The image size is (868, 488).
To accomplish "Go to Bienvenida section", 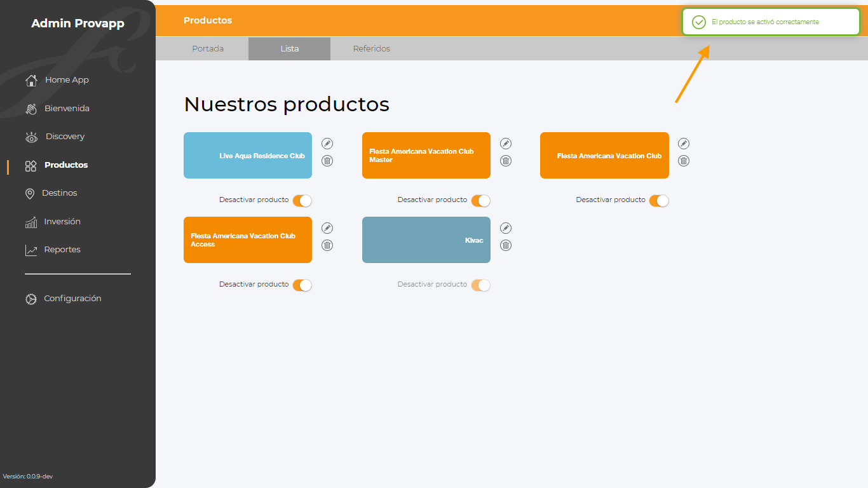I will tap(67, 109).
